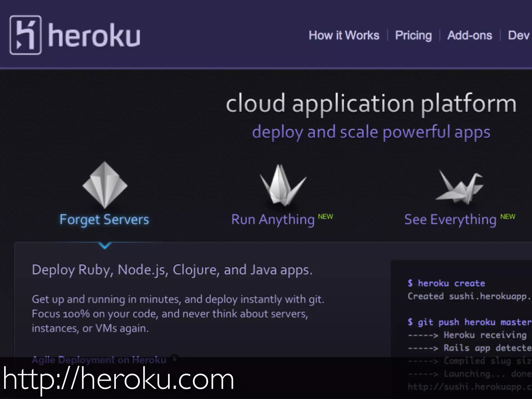Select the See Everything tab

pos(450,220)
